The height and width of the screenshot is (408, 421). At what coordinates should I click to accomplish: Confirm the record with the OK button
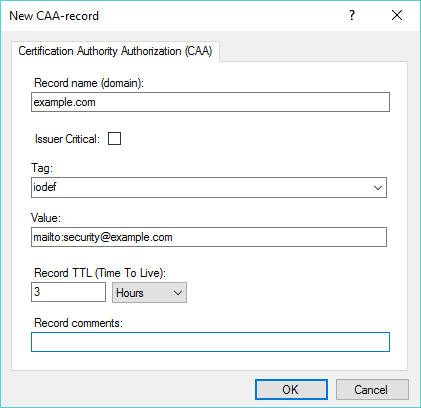[x=291, y=389]
